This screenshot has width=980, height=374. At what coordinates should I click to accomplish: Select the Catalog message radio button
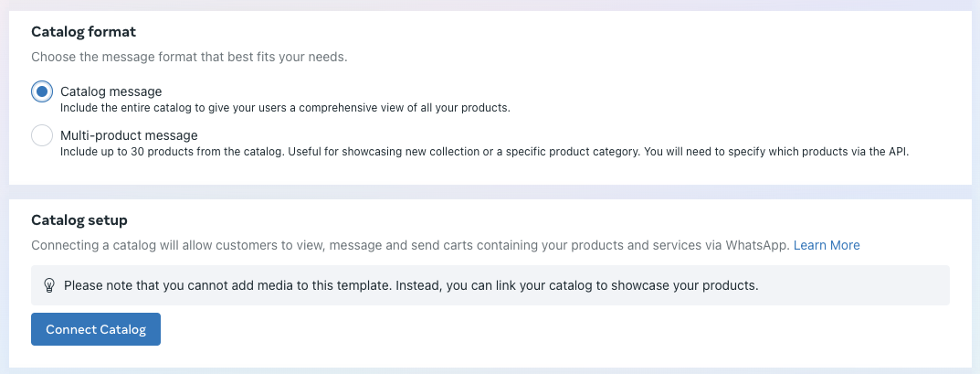coord(42,91)
